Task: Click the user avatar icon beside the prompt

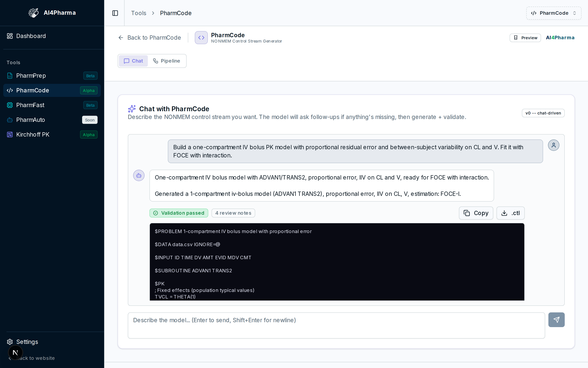Action: [x=553, y=145]
